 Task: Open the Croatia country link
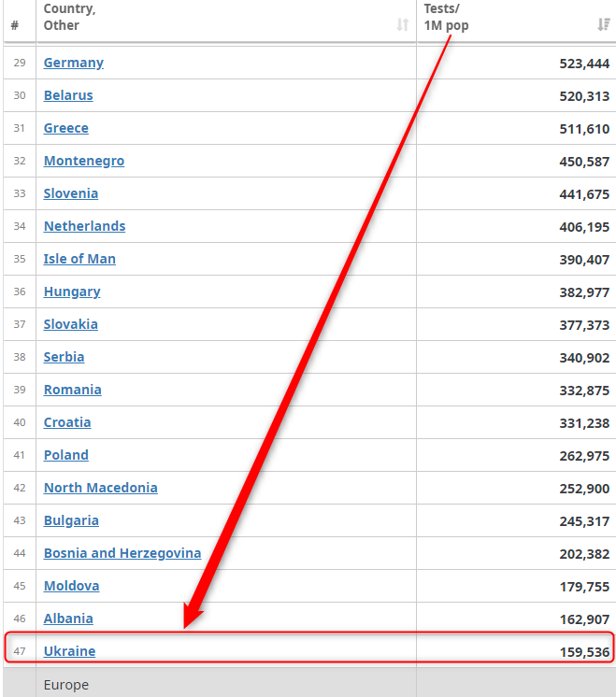[67, 422]
